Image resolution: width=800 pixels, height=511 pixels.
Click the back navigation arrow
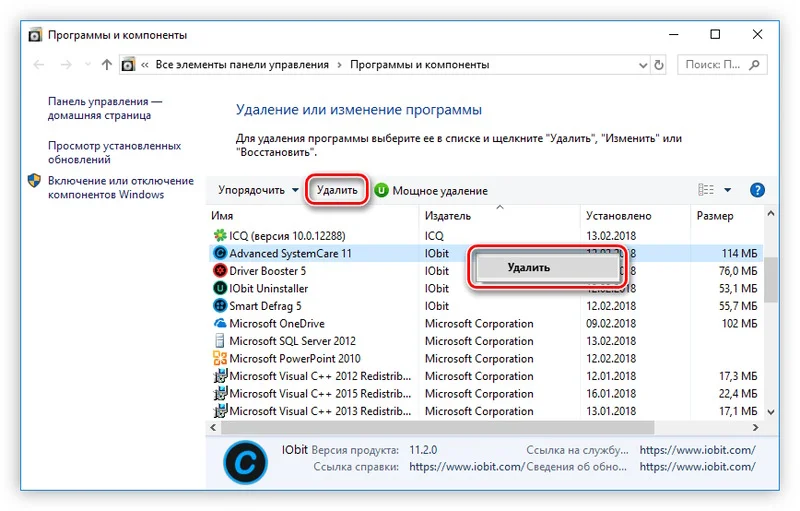(x=39, y=65)
